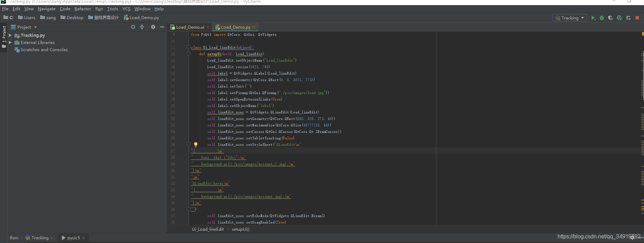Close the pyuic5 run tab
Viewport: 644px width, 243px height.
pyautogui.click(x=83, y=238)
